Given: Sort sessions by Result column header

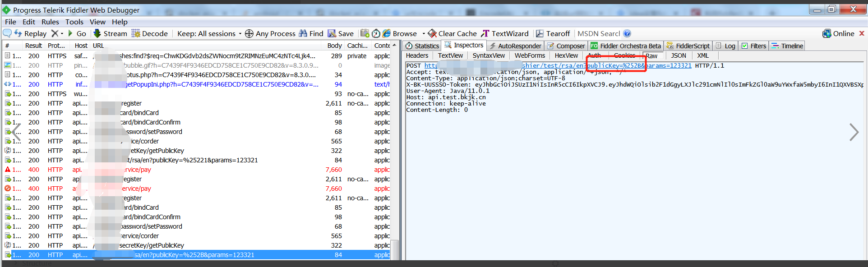Looking at the screenshot, I should [x=34, y=46].
